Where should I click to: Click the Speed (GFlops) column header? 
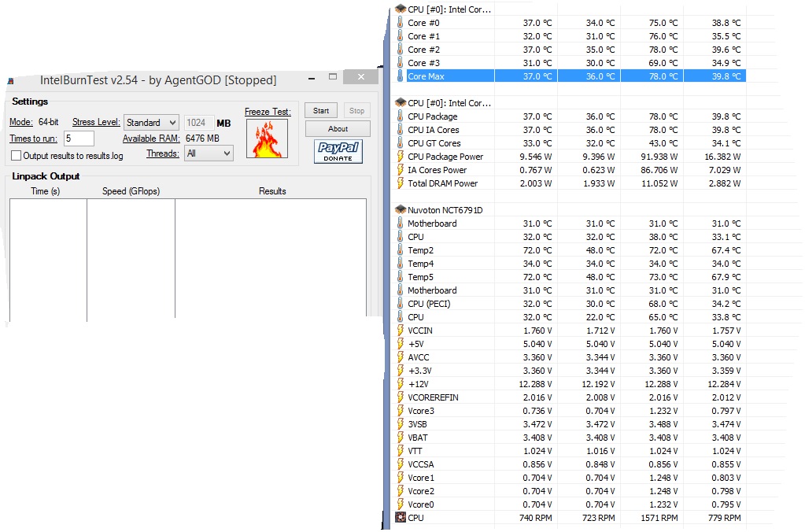tap(131, 191)
